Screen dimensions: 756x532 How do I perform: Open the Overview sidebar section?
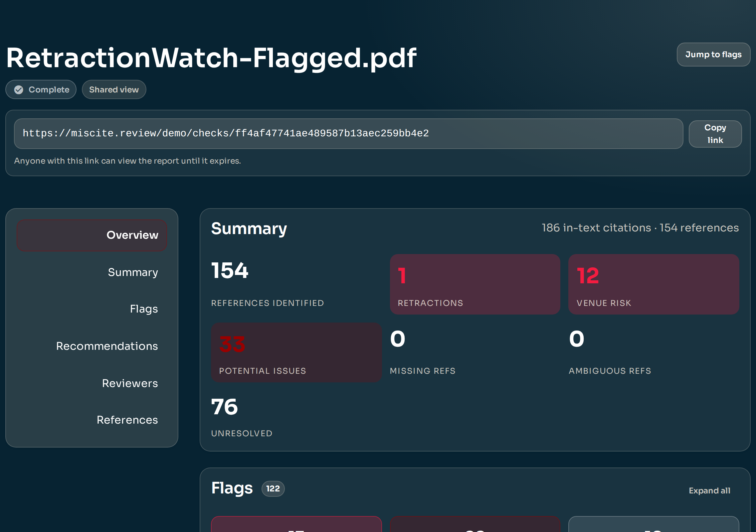[x=92, y=235]
